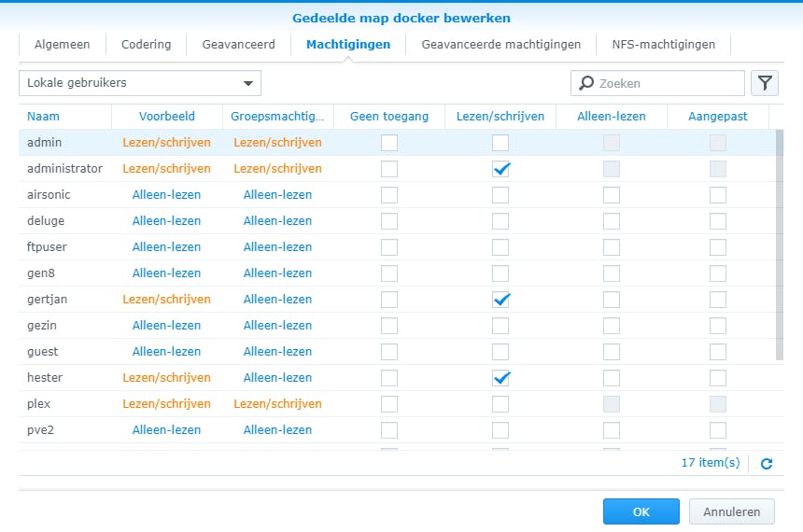Go to the NFS-machtigingen tab
This screenshot has width=803, height=532.
coord(663,44)
